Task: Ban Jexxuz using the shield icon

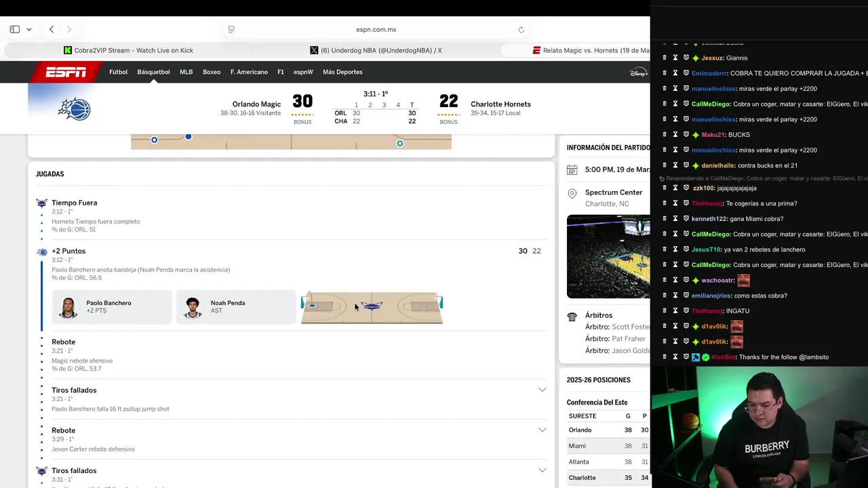Action: tap(686, 58)
